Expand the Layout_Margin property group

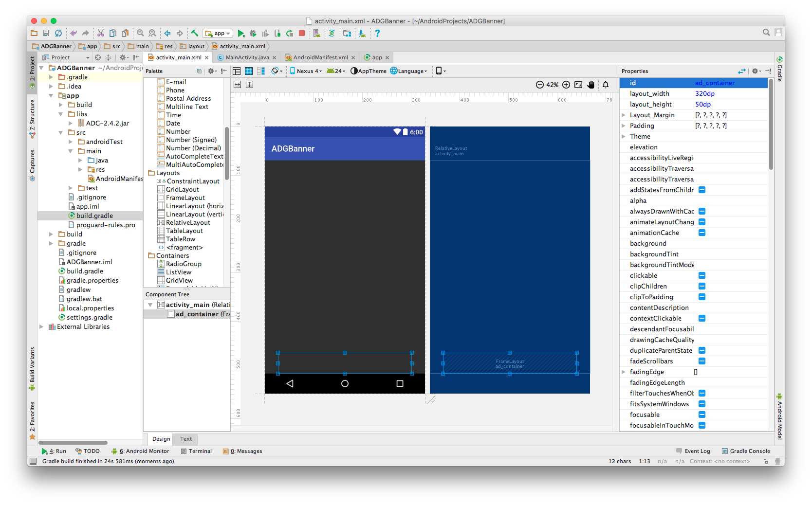(x=624, y=115)
